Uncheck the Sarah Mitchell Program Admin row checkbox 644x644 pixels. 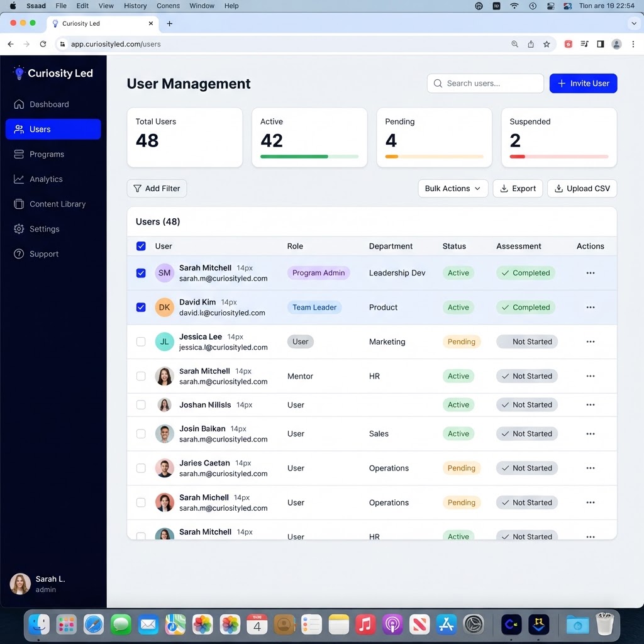point(141,273)
